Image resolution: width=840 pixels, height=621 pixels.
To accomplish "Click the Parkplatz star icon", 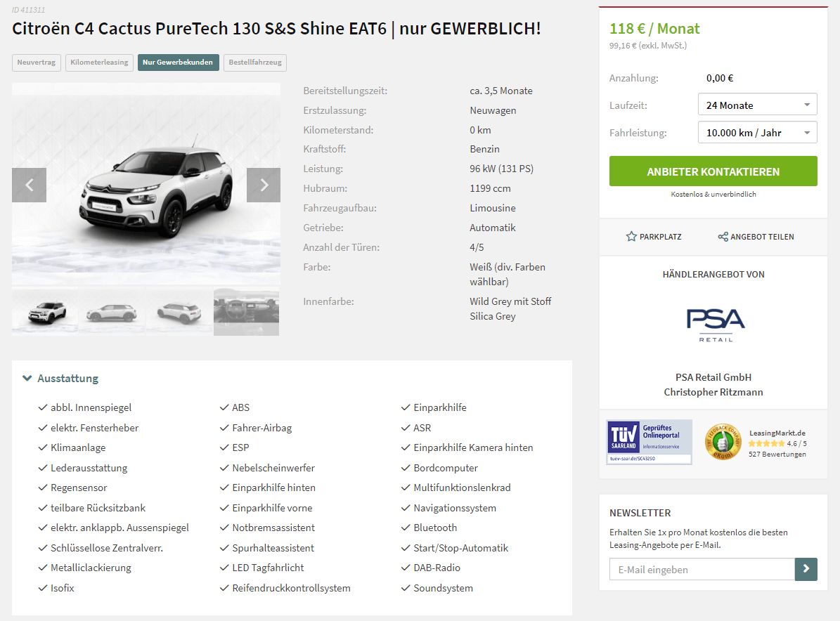I will tap(631, 237).
